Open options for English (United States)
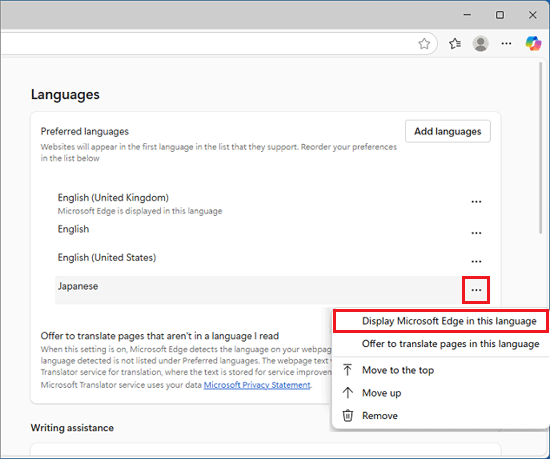The height and width of the screenshot is (459, 550). coord(476,261)
